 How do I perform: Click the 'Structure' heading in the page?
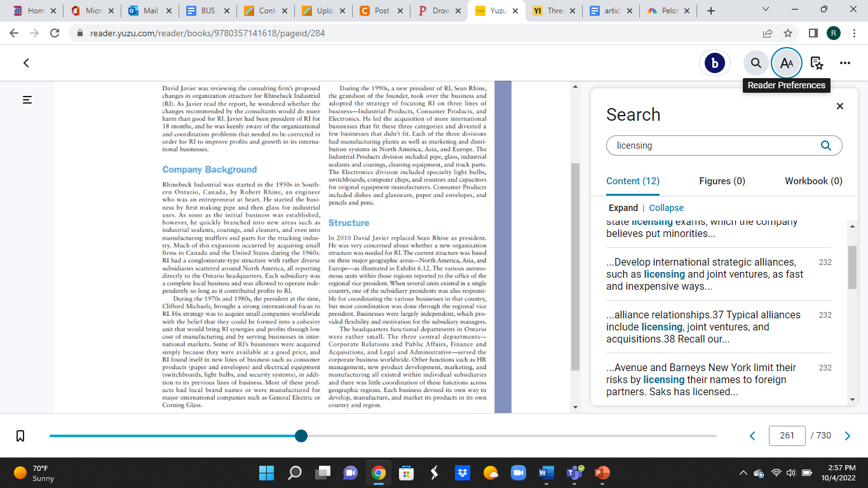click(x=349, y=223)
